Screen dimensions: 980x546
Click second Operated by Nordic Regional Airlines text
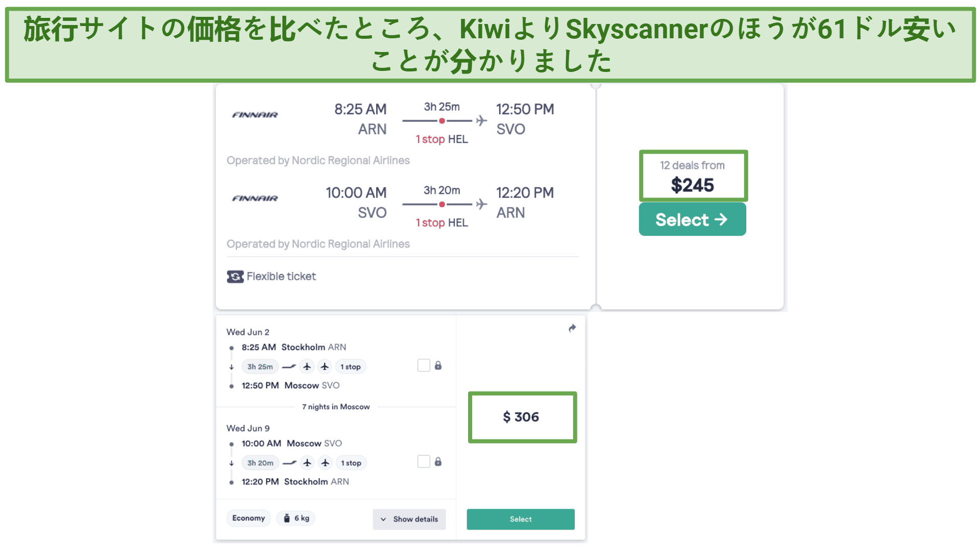(318, 244)
